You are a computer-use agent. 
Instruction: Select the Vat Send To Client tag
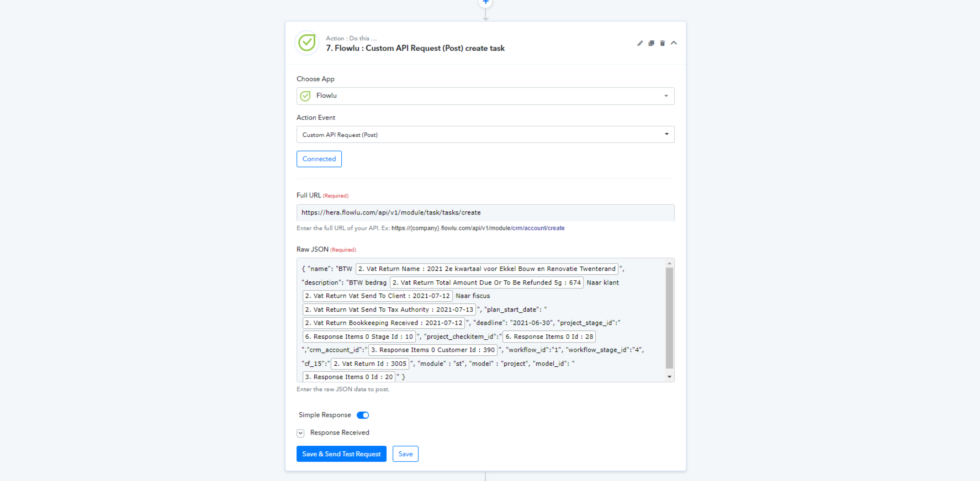coord(378,296)
